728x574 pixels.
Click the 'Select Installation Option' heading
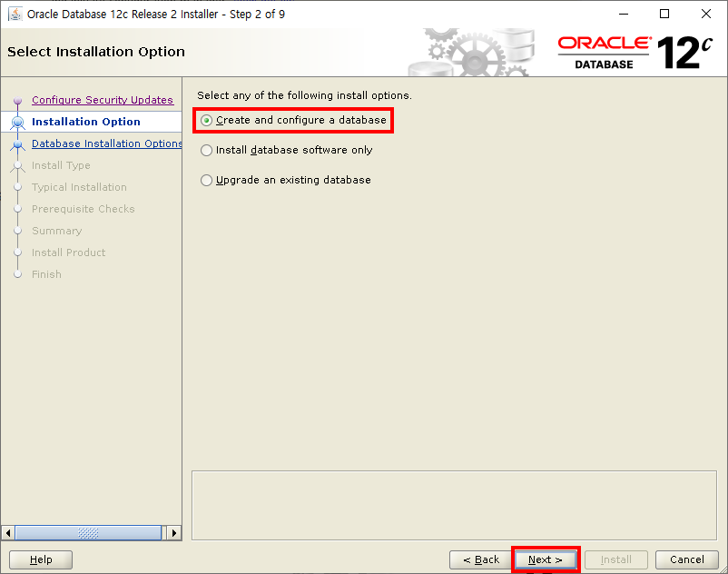point(96,52)
